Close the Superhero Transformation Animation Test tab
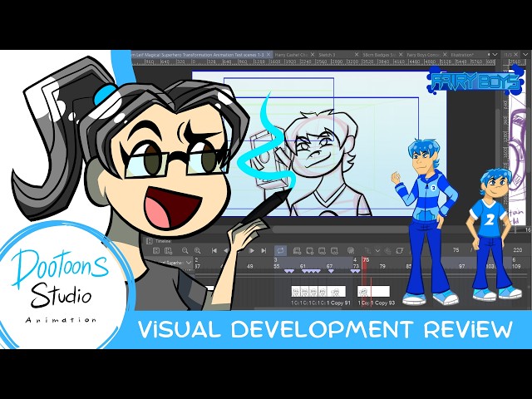The height and width of the screenshot is (399, 532). [268, 54]
